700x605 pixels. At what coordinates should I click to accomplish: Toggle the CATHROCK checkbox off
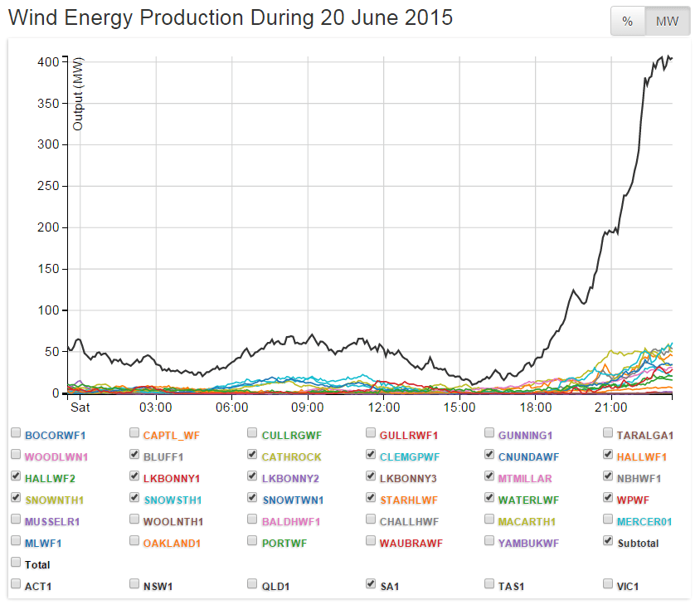pos(253,455)
